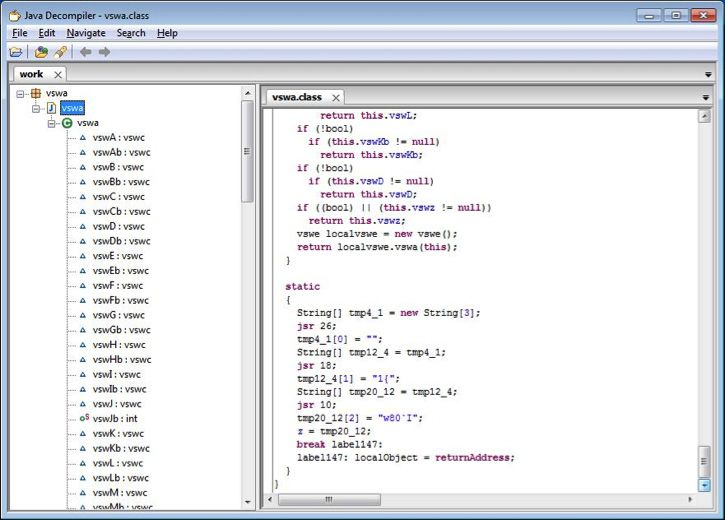Click code editor scroll left arrow
Viewport: 725px width, 520px height.
pos(270,500)
